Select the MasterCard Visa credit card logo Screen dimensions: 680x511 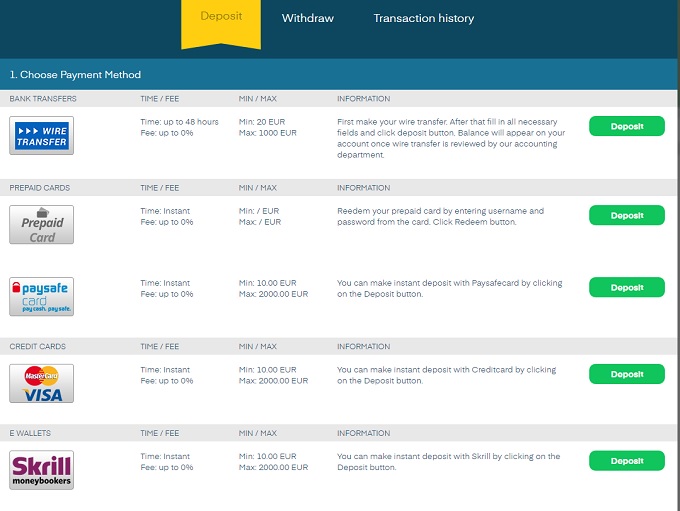[x=41, y=383]
